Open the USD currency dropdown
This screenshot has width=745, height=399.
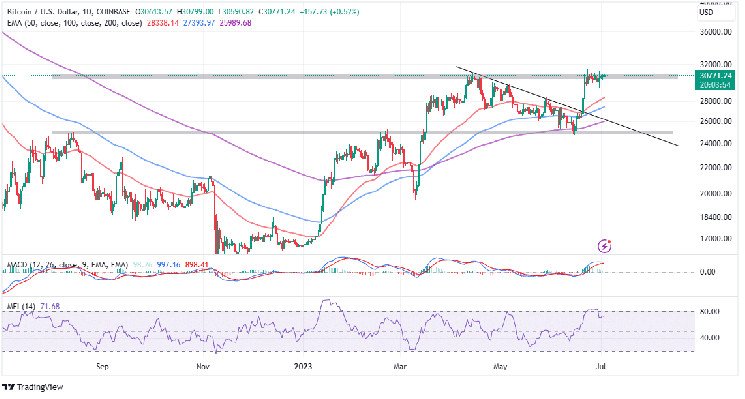716,12
